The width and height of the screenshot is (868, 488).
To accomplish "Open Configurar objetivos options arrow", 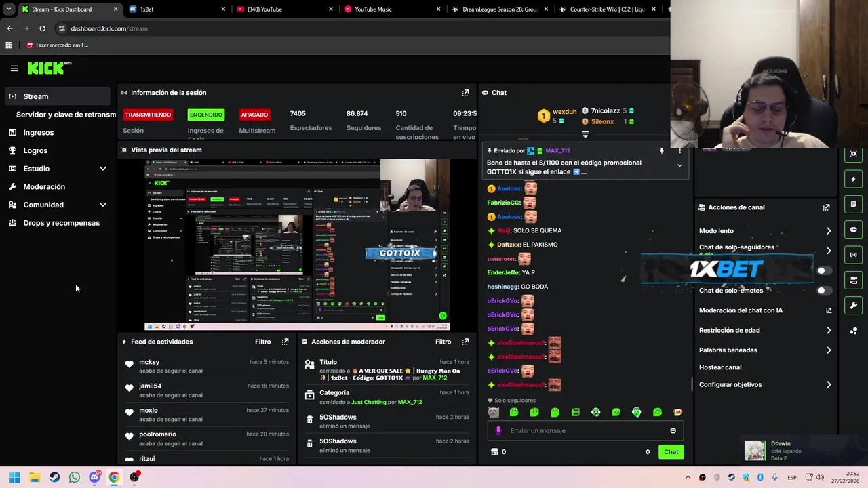I will coord(829,384).
